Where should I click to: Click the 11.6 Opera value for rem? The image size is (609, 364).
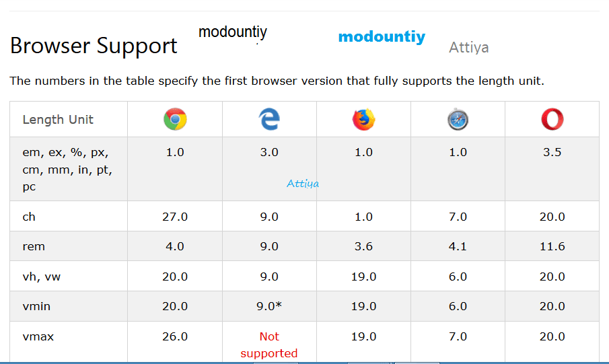coord(552,246)
